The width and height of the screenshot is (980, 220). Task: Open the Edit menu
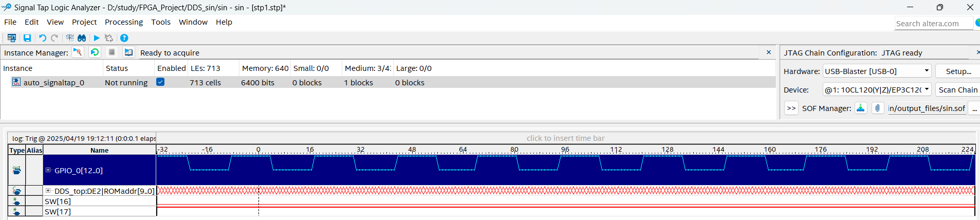click(x=32, y=22)
